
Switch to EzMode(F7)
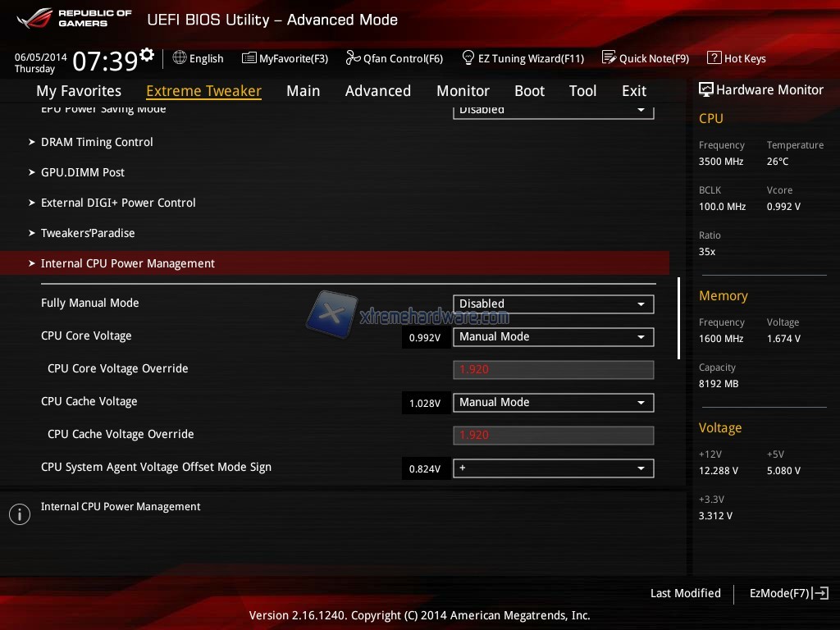coord(788,593)
